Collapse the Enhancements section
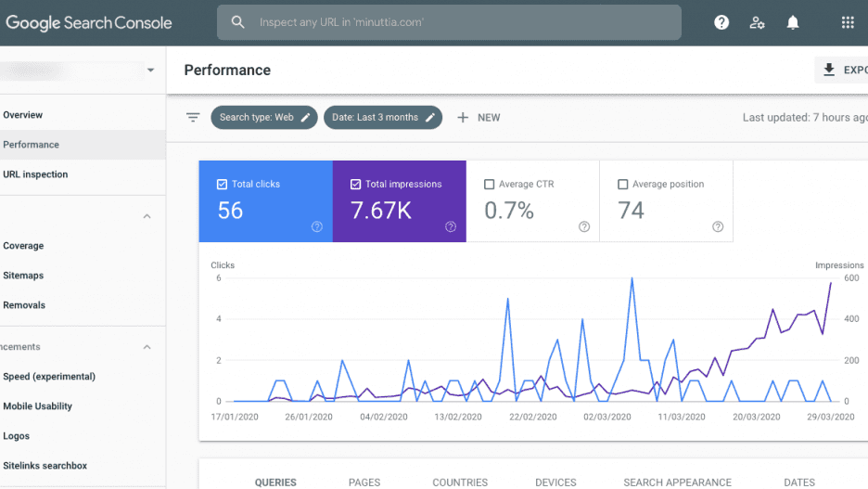This screenshot has height=489, width=868. [147, 347]
